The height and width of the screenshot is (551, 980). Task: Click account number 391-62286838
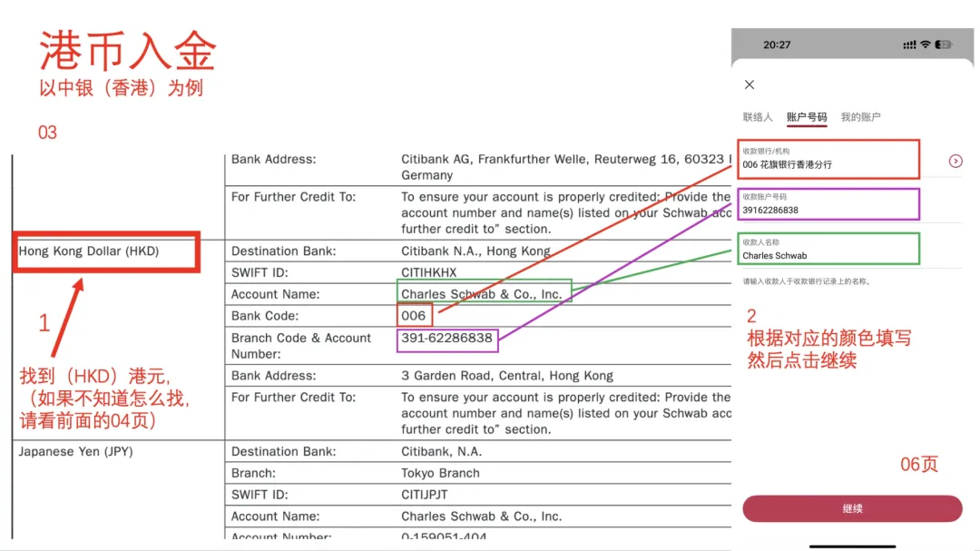(x=446, y=339)
